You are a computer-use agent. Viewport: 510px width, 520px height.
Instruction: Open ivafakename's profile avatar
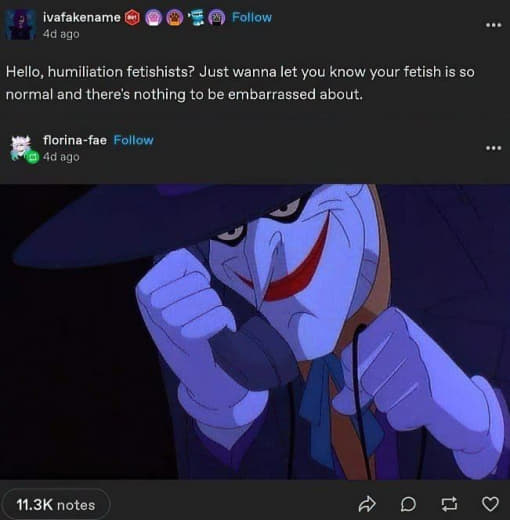(x=21, y=24)
